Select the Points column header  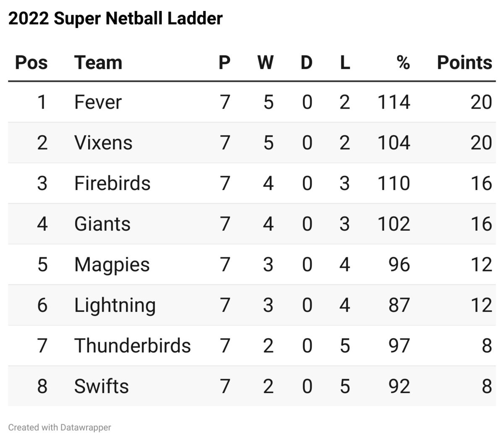coord(465,63)
